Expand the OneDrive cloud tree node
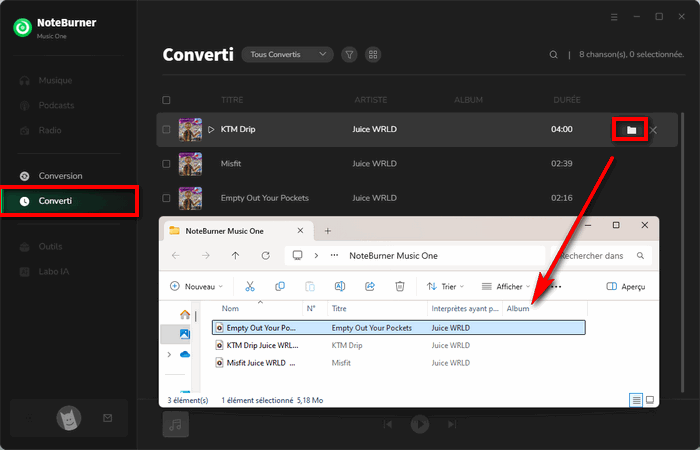The image size is (700, 450). tap(169, 354)
